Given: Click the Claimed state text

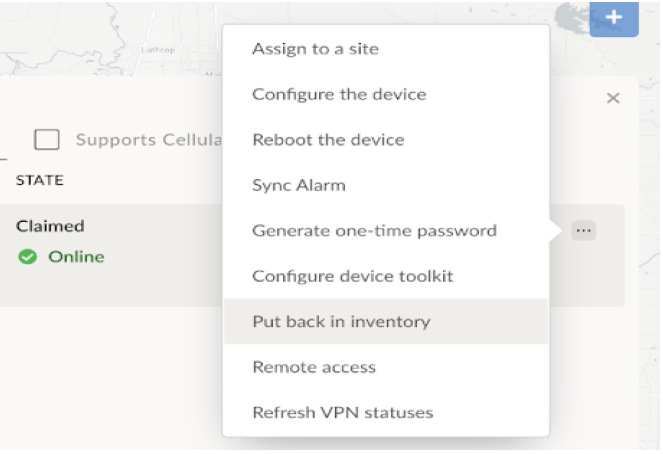Looking at the screenshot, I should pyautogui.click(x=50, y=226).
